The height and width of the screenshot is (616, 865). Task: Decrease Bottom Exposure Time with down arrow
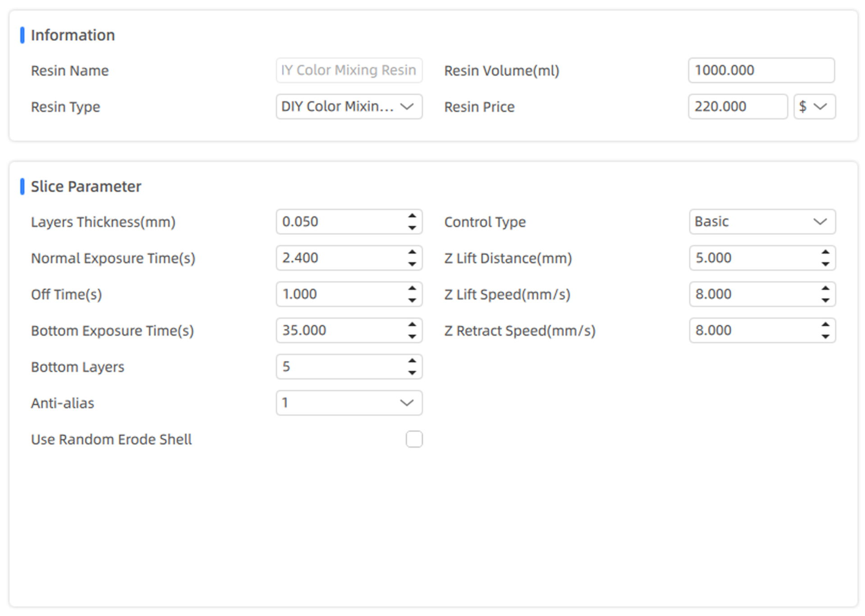[412, 337]
